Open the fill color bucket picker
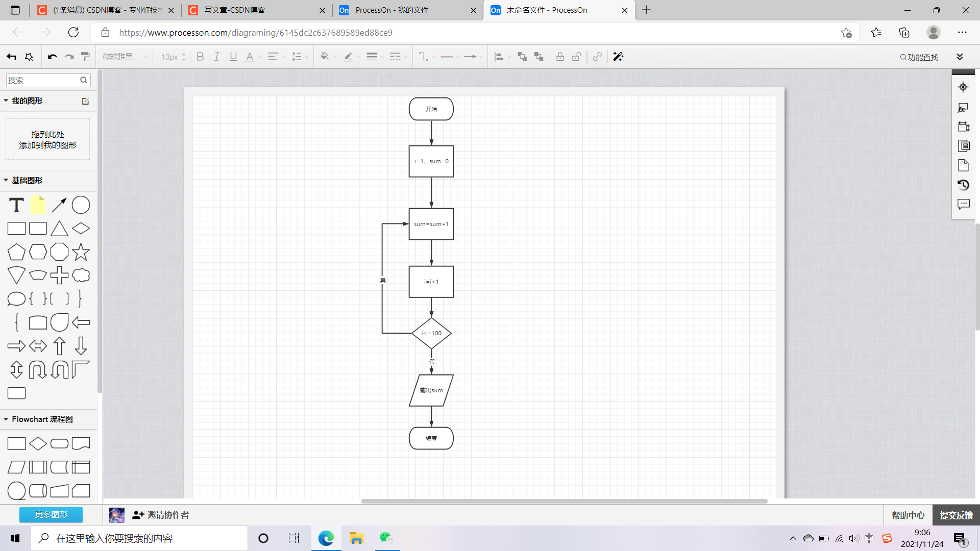Viewport: 980px width, 551px height. pyautogui.click(x=325, y=57)
